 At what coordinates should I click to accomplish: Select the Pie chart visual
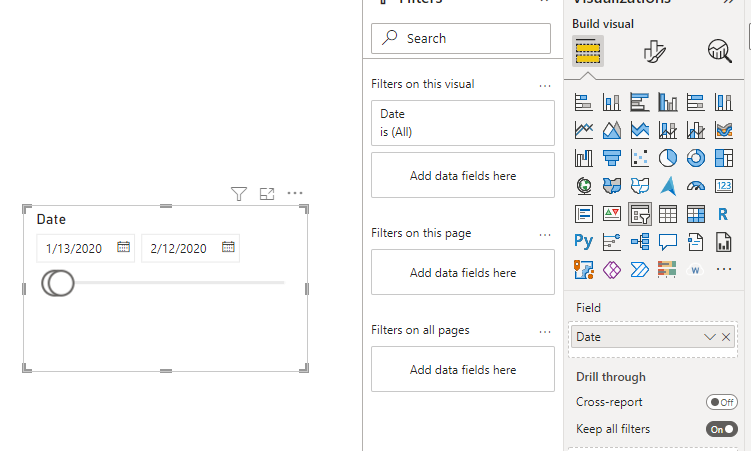[668, 158]
